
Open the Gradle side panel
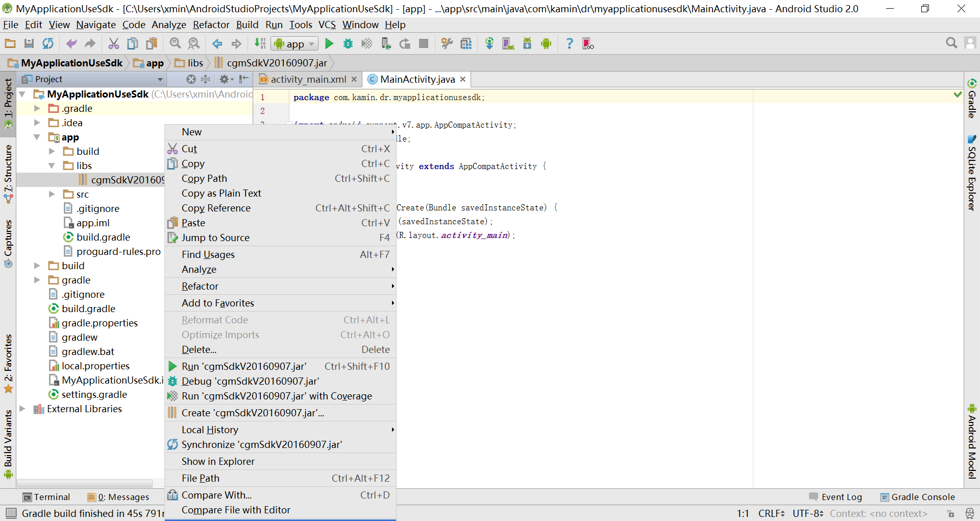tap(972, 98)
